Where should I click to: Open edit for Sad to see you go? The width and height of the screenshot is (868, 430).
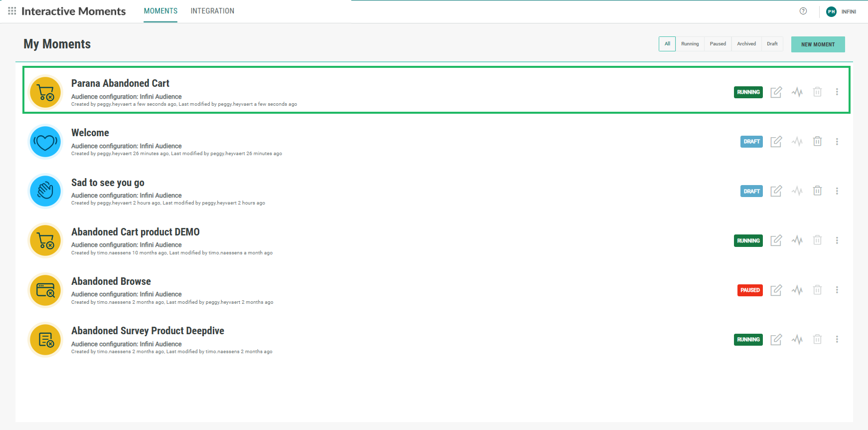point(776,191)
